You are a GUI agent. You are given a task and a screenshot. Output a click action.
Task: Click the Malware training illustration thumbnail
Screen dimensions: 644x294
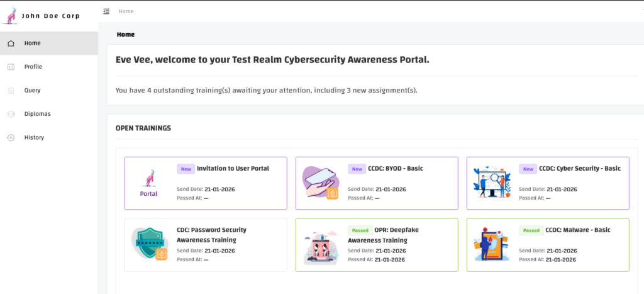(491, 244)
